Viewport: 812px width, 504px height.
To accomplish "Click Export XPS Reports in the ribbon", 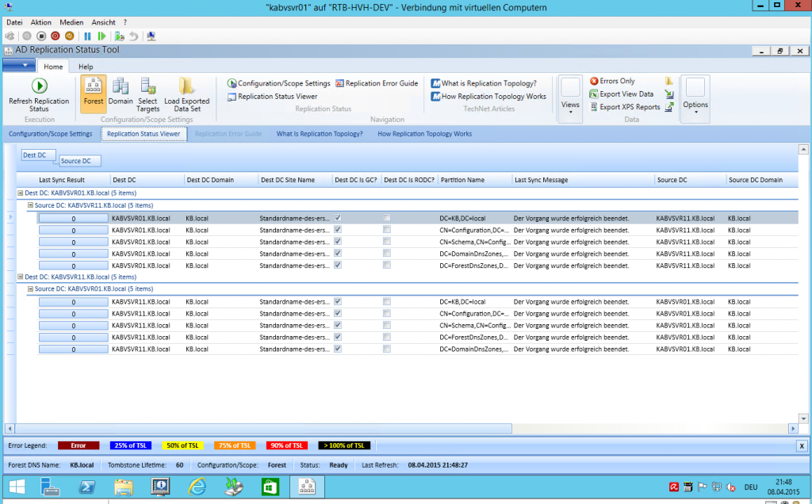I will click(625, 107).
